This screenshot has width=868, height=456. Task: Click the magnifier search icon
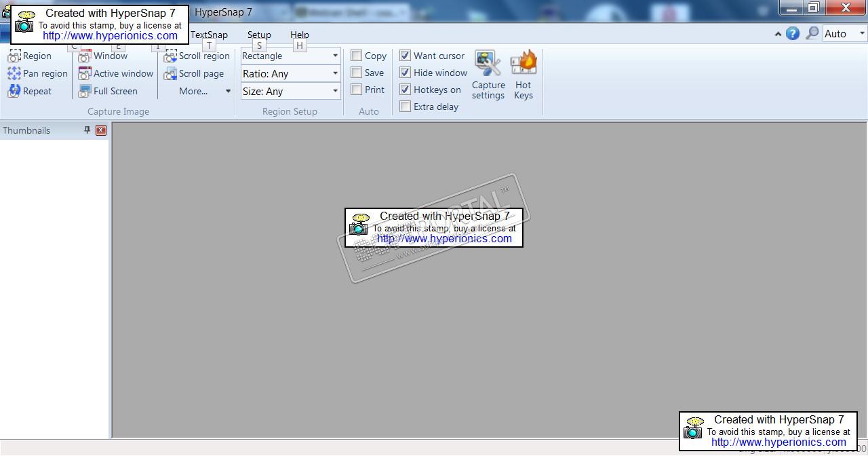coord(812,33)
